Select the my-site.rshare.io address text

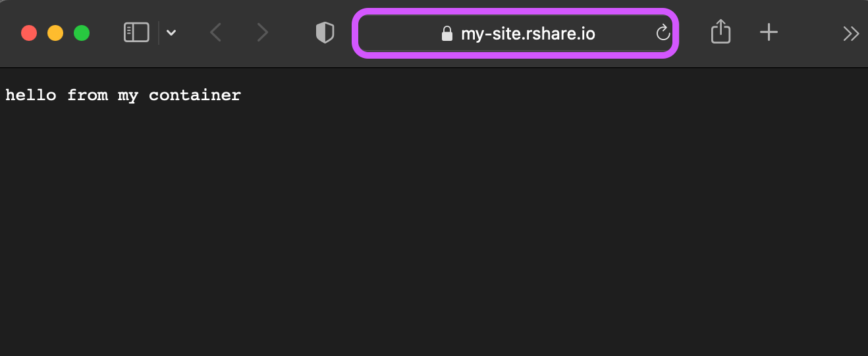528,33
